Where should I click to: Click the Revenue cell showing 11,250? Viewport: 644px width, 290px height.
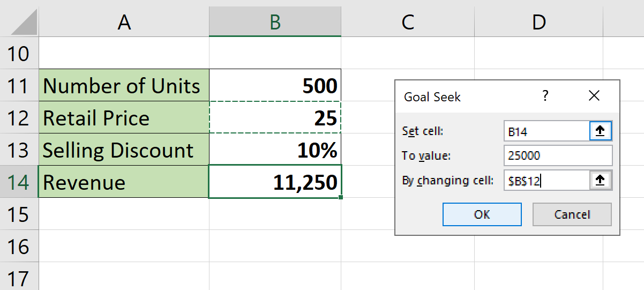[275, 182]
